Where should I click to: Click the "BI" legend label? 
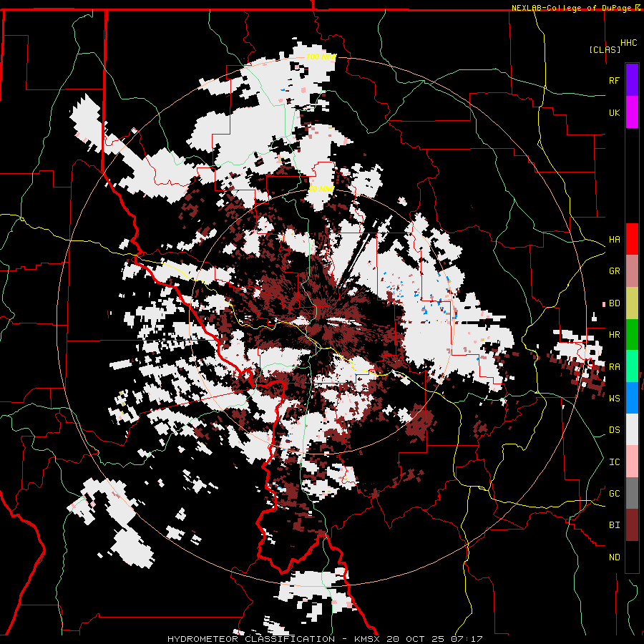click(614, 525)
